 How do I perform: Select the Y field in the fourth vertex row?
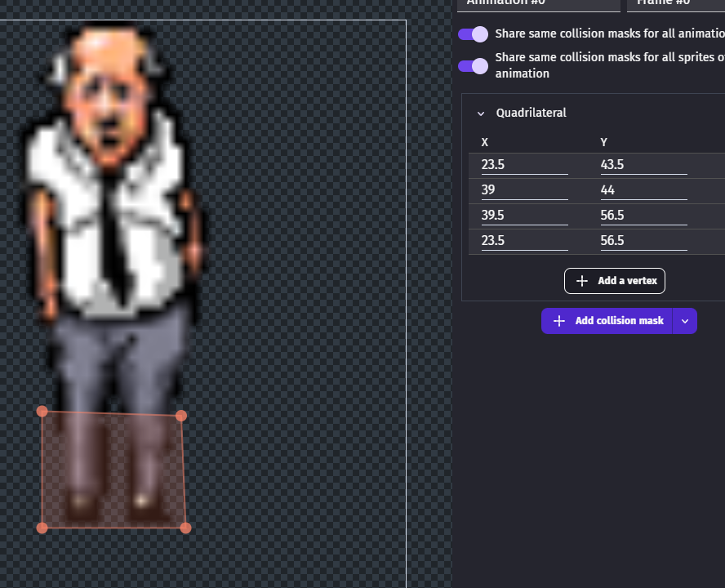pyautogui.click(x=643, y=241)
